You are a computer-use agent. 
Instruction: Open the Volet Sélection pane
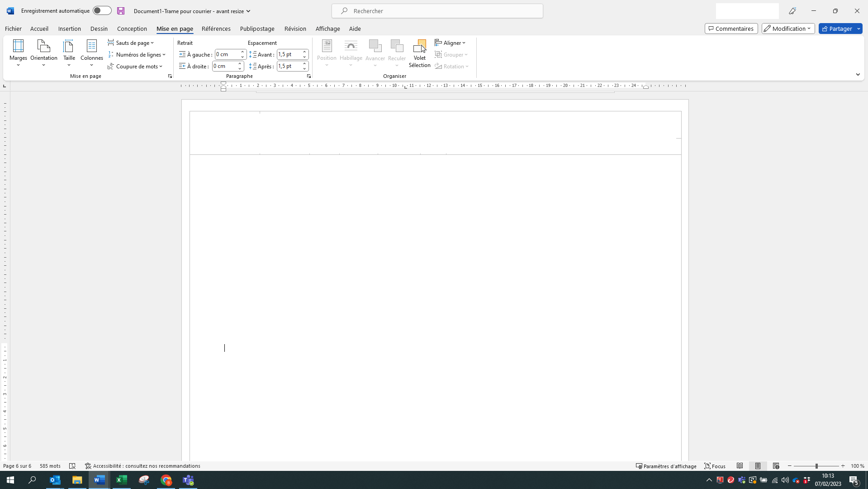[419, 53]
